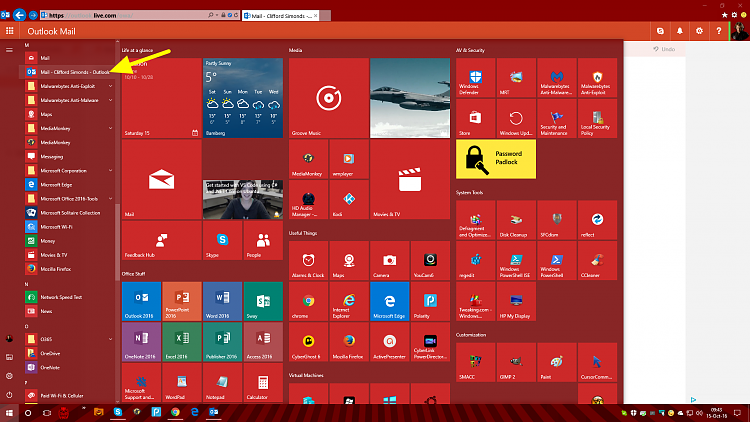The image size is (750, 422).
Task: Open Settings from Start menu left rail
Action: pos(9,376)
